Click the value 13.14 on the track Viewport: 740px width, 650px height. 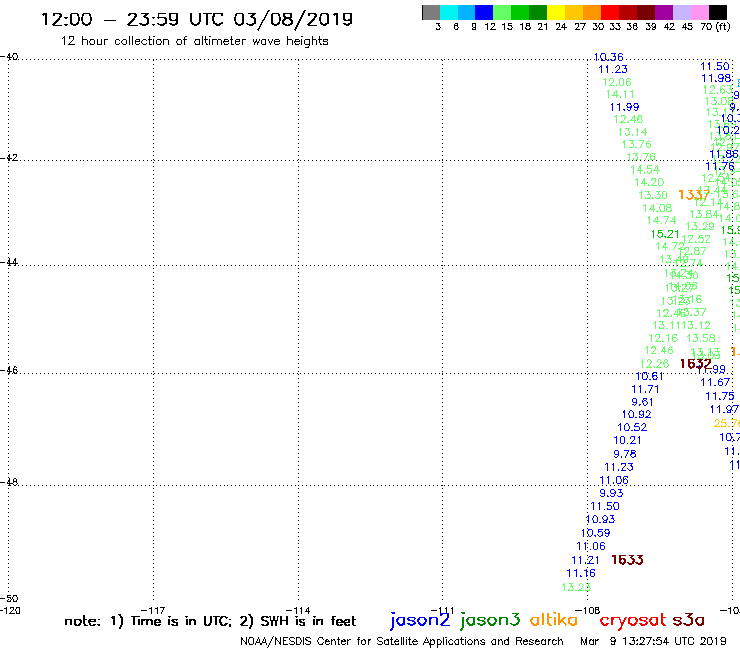point(632,132)
